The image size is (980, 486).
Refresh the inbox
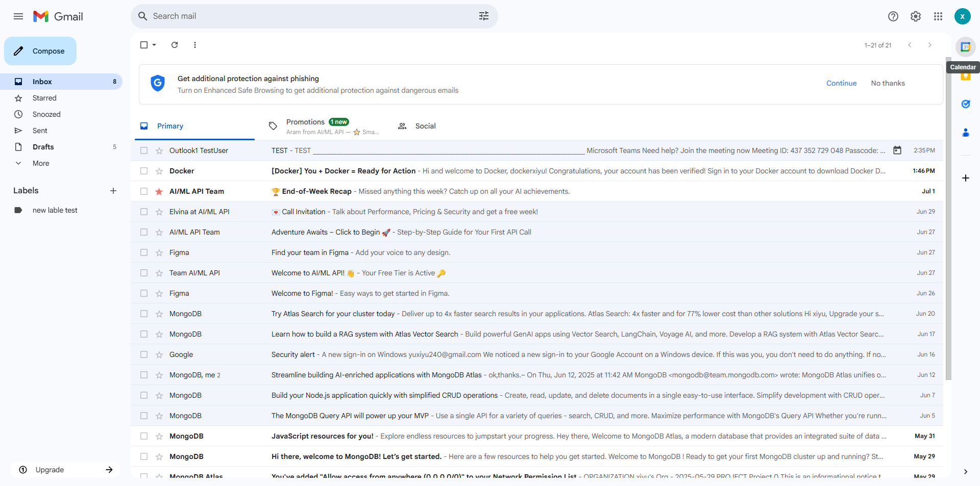point(175,45)
